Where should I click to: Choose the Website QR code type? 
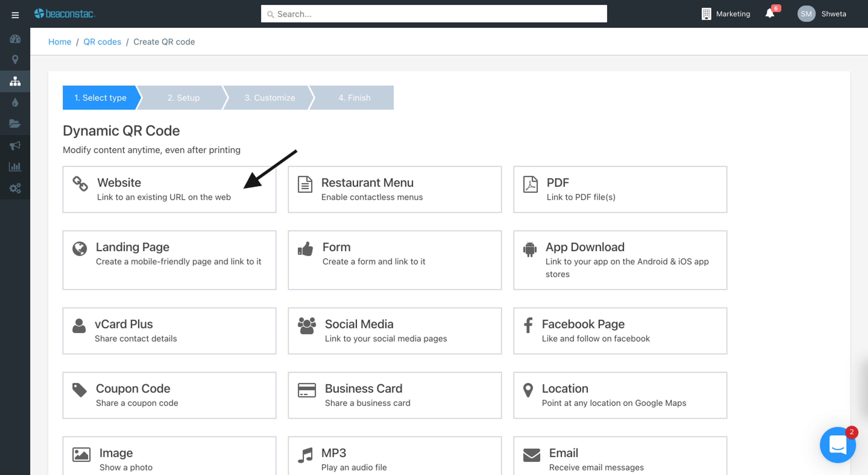169,189
